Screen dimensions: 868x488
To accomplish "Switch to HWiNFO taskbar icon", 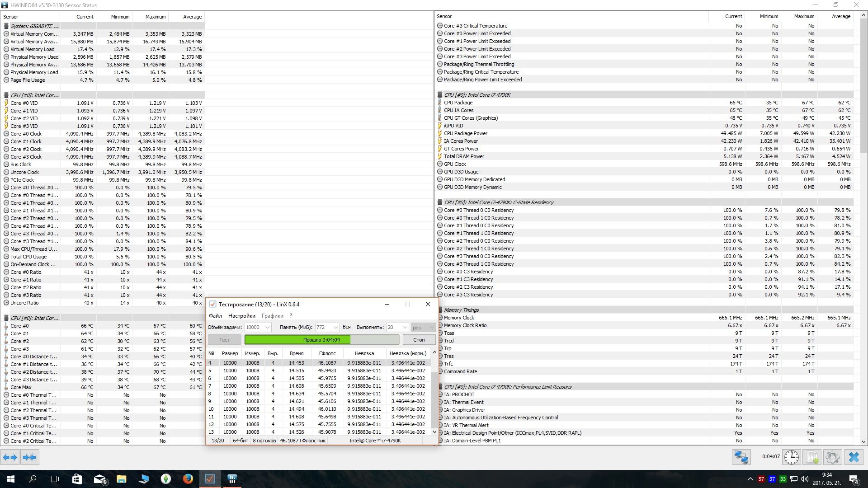I will (232, 479).
